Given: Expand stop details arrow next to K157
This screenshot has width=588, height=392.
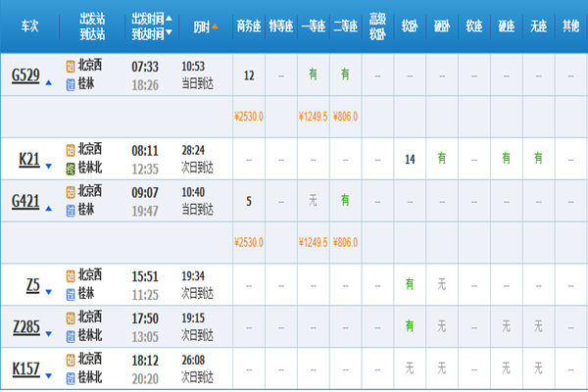Looking at the screenshot, I should 49,374.
